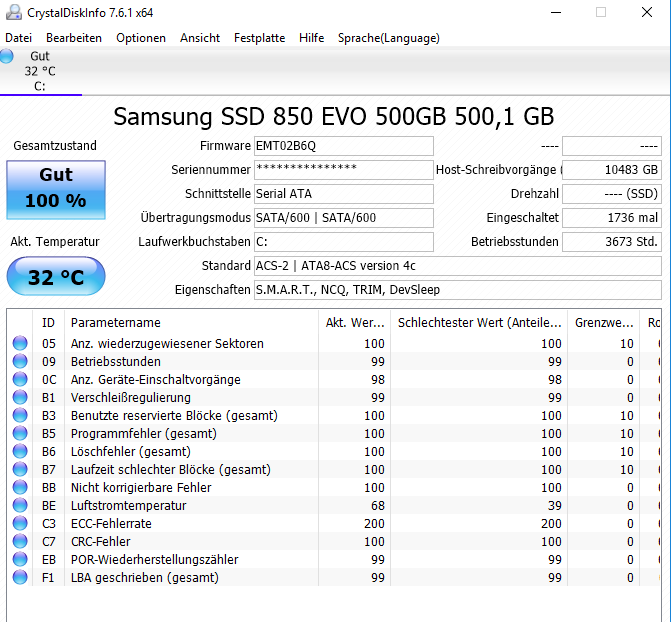The width and height of the screenshot is (671, 622).
Task: Select 'Programmfehler (gesamt)' parameter text
Action: tap(144, 434)
